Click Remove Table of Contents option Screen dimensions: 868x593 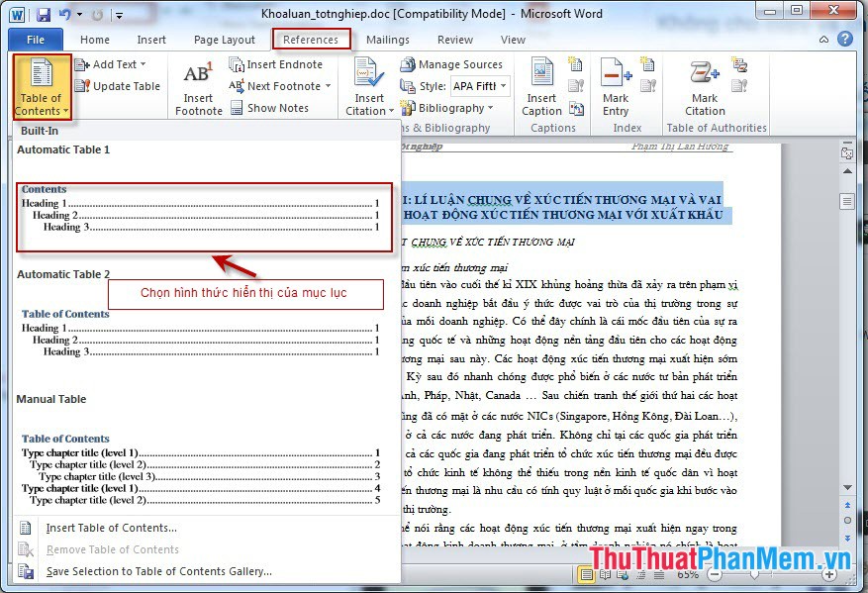(112, 550)
